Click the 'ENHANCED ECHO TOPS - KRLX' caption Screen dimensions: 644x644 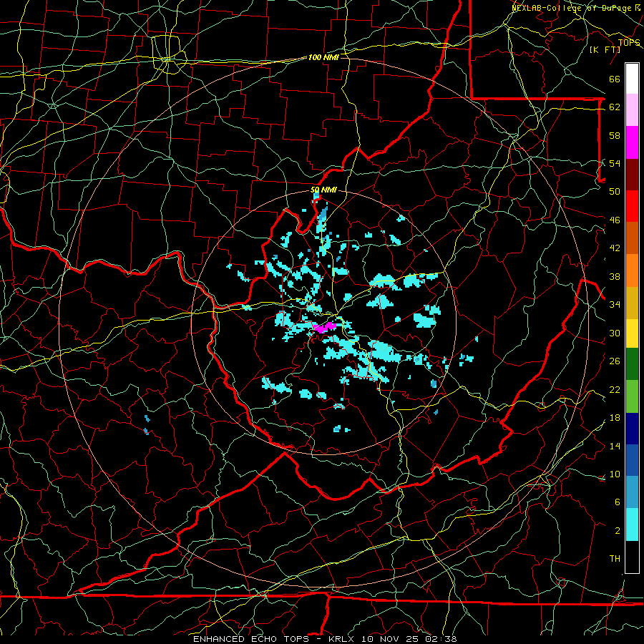pos(275,639)
